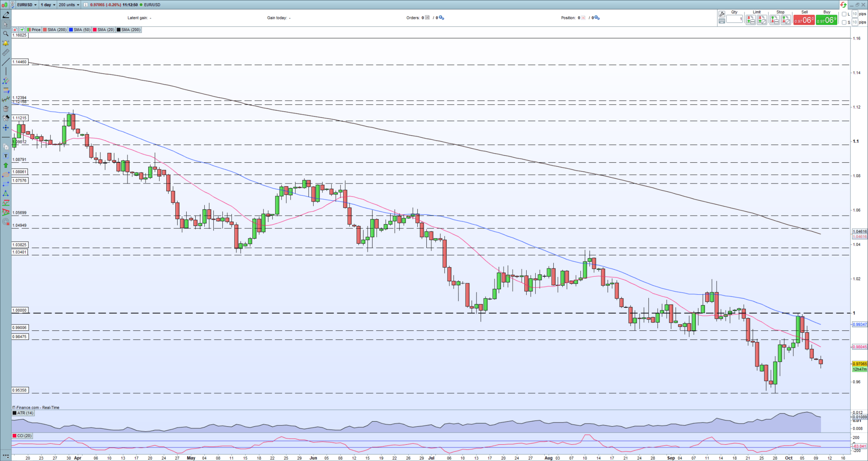Enable the S stop pips checkbox
Image resolution: width=868 pixels, height=461 pixels.
coord(844,22)
